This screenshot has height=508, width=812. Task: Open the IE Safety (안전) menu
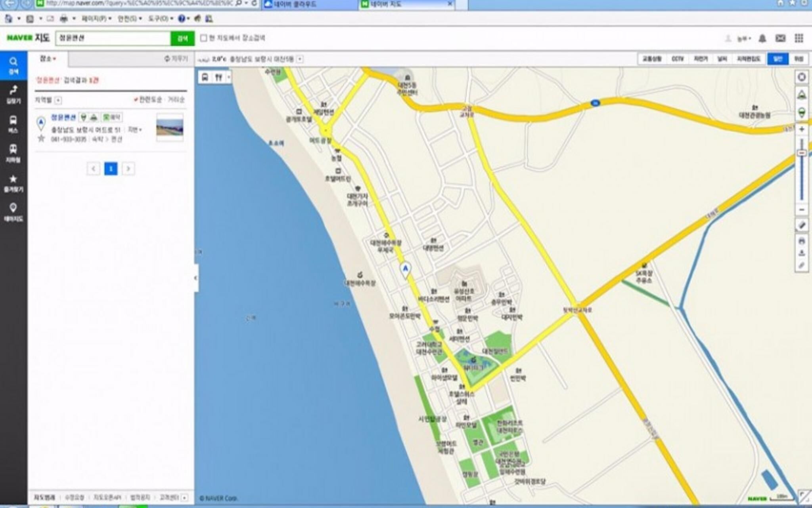130,18
